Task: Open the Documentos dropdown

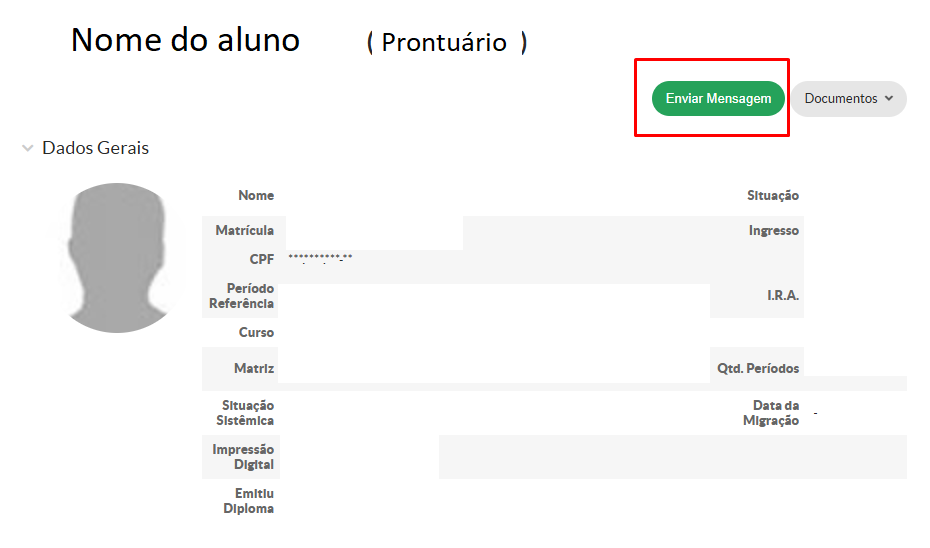Action: tap(848, 99)
